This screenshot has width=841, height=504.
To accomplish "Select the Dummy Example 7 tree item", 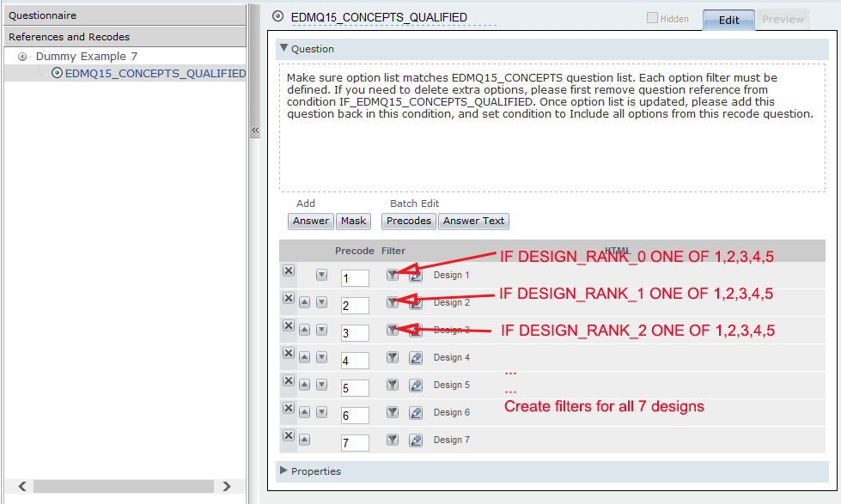I will click(87, 57).
